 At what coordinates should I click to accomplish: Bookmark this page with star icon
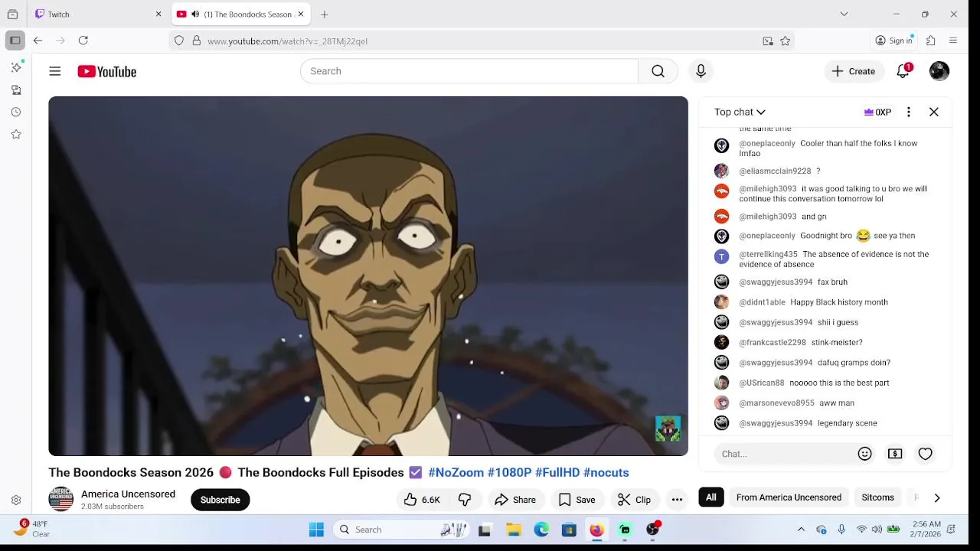pyautogui.click(x=785, y=41)
